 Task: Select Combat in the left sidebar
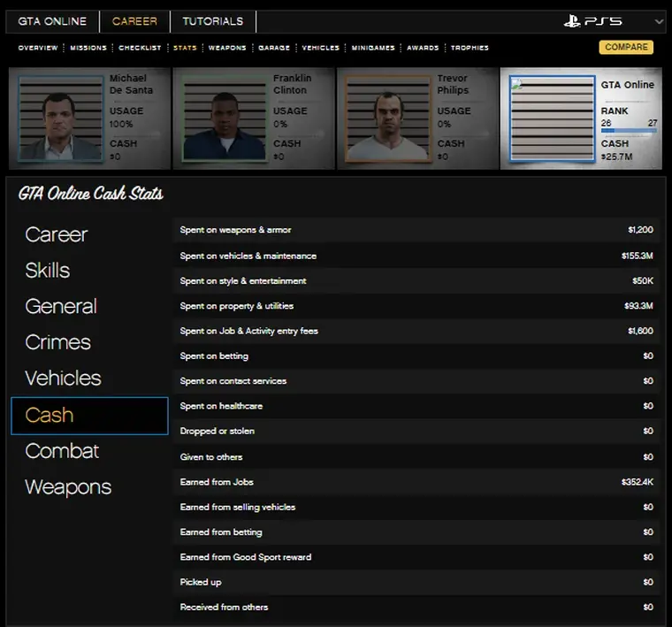[x=62, y=451]
